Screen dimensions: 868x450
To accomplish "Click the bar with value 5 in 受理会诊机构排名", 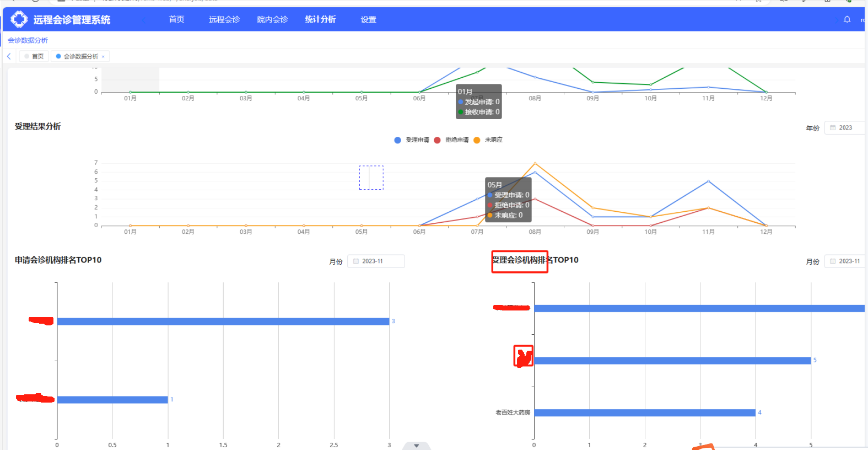I will point(672,361).
